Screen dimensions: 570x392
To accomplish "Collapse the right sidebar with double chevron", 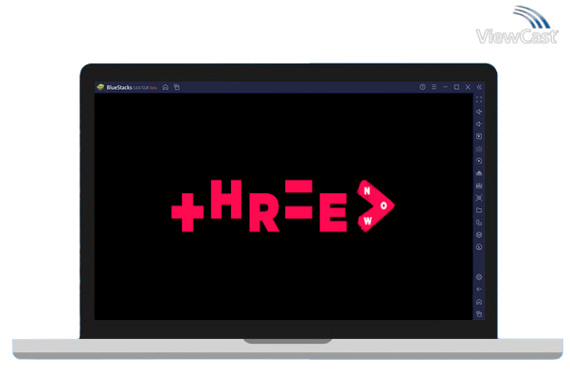I will [x=479, y=87].
